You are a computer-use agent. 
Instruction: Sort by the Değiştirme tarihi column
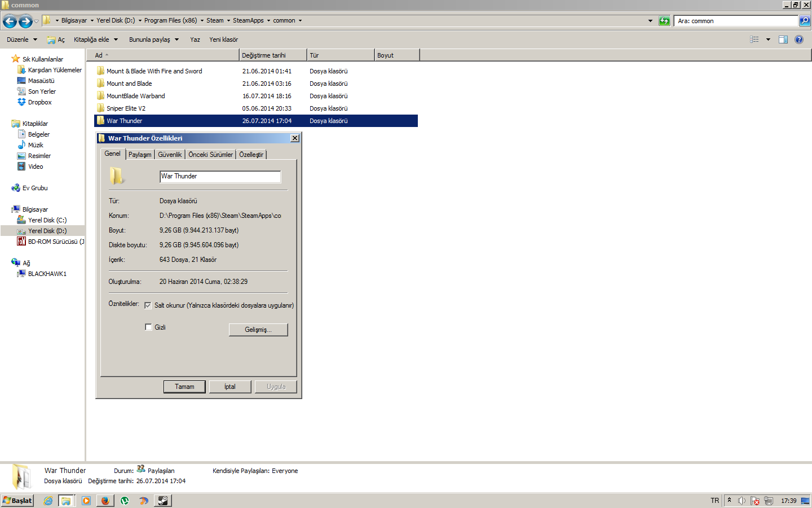(x=273, y=55)
